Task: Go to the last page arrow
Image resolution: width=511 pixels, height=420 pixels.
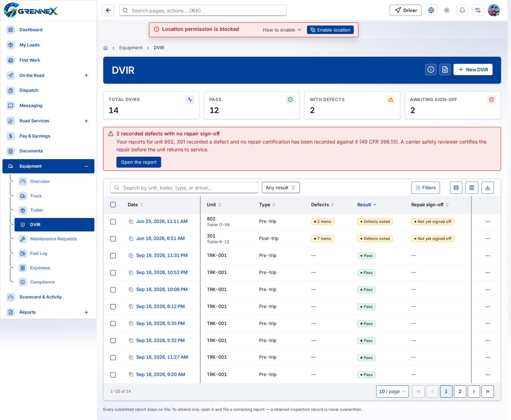Action: 487,392
